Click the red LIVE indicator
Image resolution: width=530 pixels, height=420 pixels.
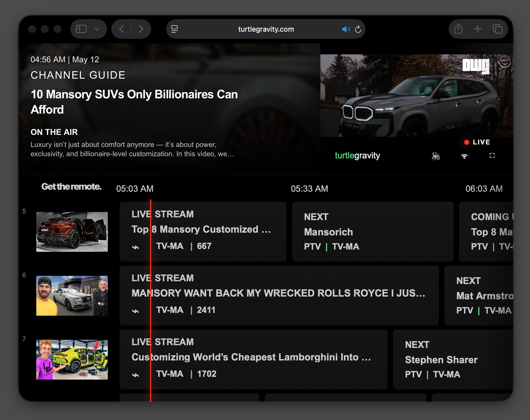[x=477, y=142]
